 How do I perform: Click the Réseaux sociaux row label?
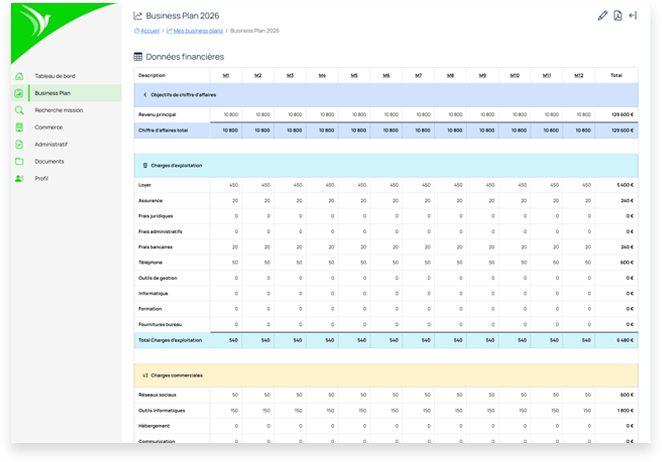coord(157,395)
